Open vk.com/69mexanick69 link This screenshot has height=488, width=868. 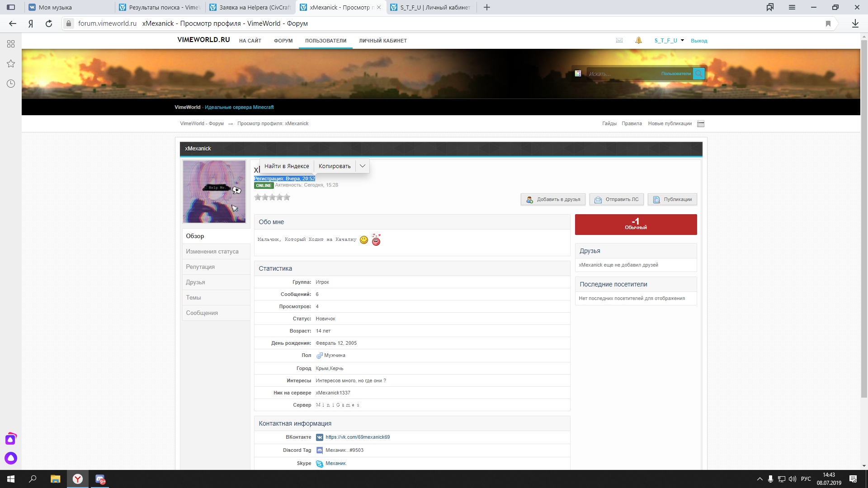[x=358, y=437]
